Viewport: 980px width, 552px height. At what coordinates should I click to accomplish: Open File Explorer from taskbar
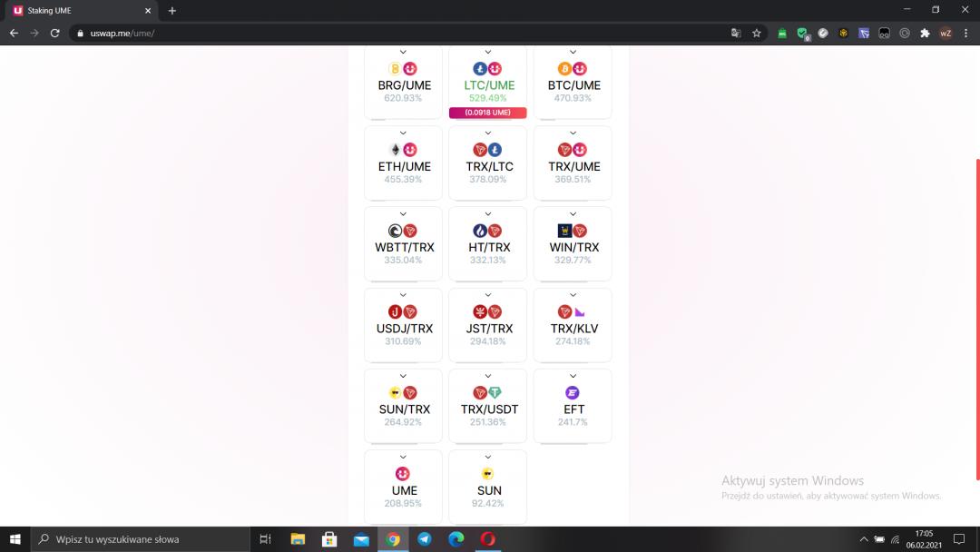pos(298,539)
